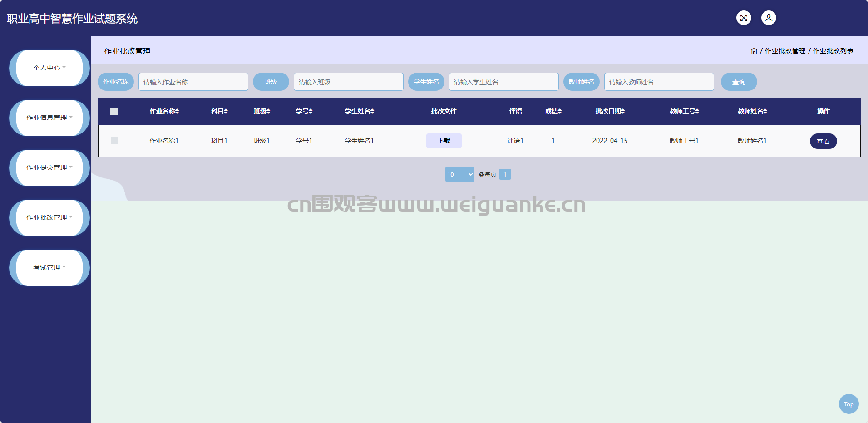Sort the table by 学号 column
The image size is (868, 423).
304,111
